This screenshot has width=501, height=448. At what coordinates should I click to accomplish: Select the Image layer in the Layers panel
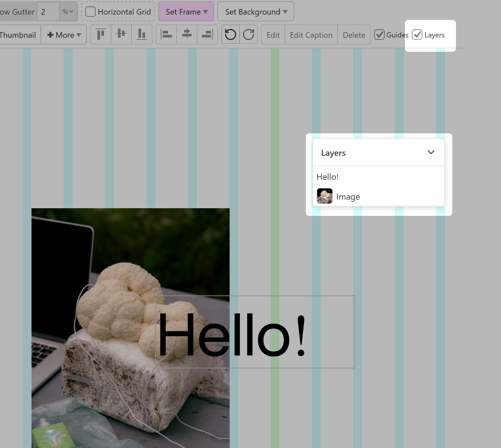point(348,197)
